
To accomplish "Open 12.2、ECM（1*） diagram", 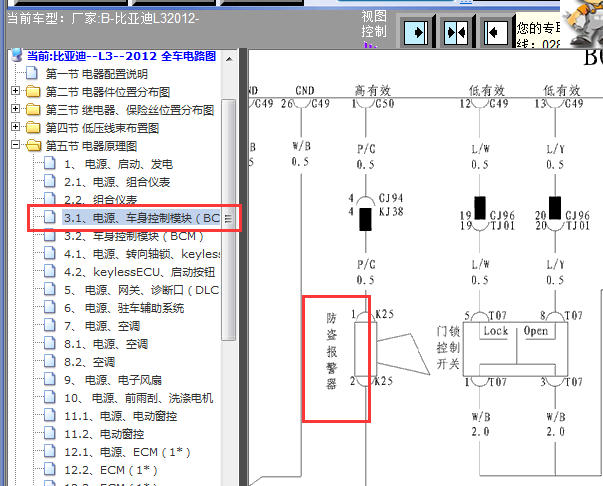I will click(x=111, y=470).
